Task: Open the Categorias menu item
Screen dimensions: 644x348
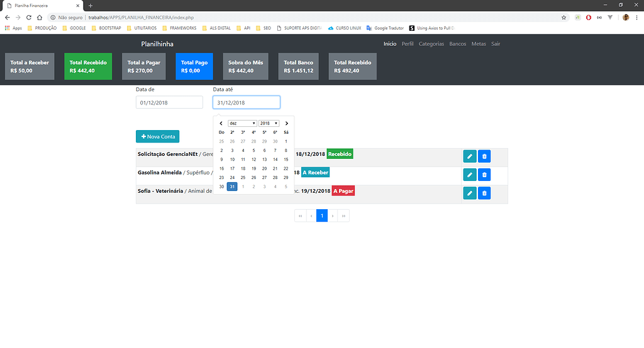Action: 431,44
